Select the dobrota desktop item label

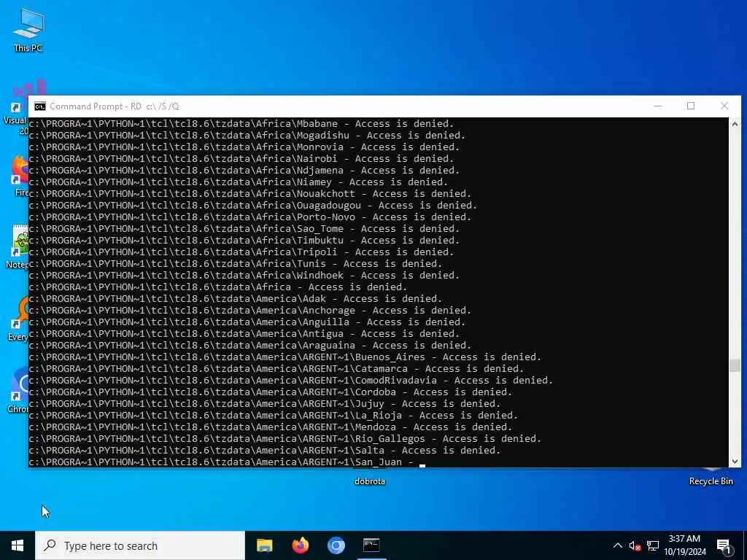(370, 481)
